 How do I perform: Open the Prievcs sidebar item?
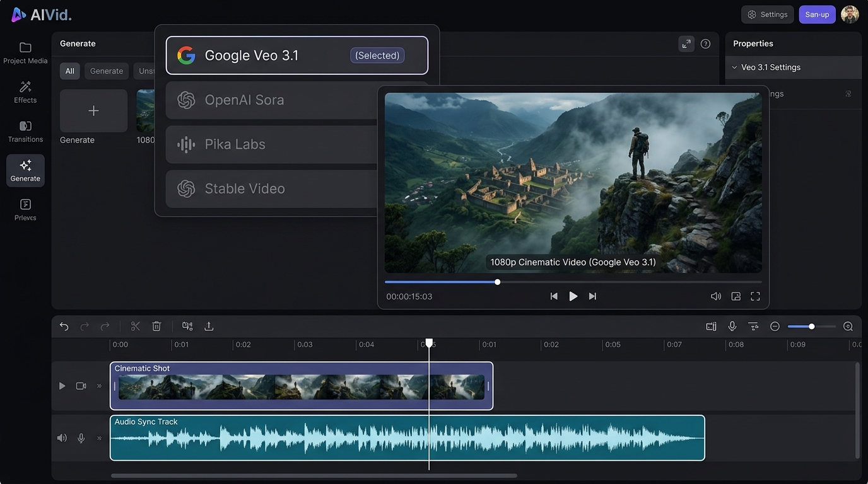coord(25,210)
